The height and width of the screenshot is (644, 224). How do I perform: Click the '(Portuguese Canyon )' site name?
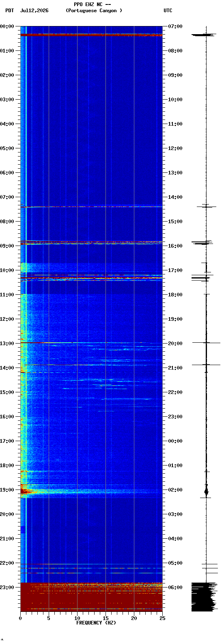94,11
